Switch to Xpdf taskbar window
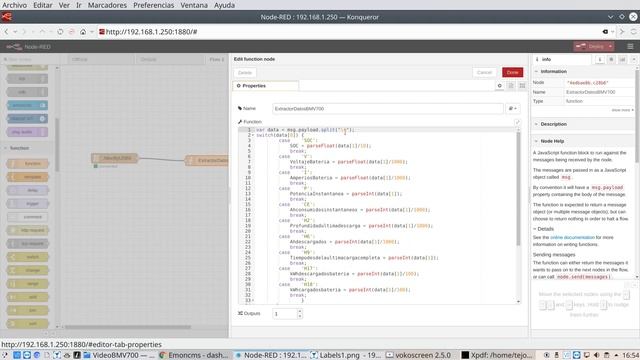Image resolution: width=640 pixels, height=360 pixels. click(497, 355)
